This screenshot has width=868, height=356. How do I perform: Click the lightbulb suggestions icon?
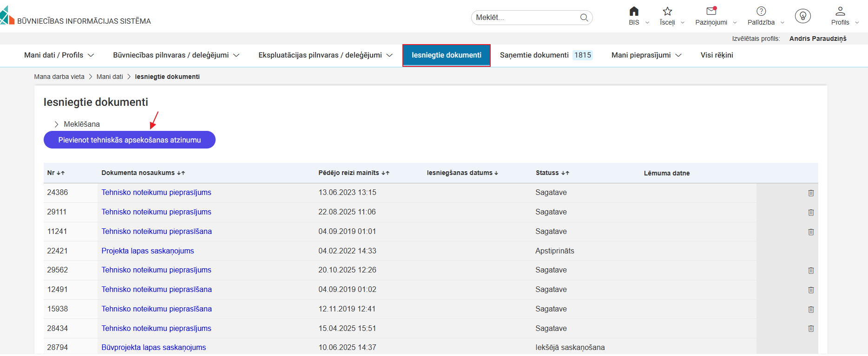click(802, 16)
